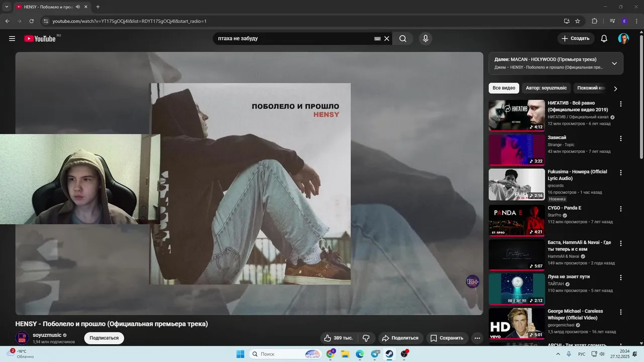Screen dimensions: 644x362
Task: Open Луна не знает пути title
Action: click(x=569, y=277)
